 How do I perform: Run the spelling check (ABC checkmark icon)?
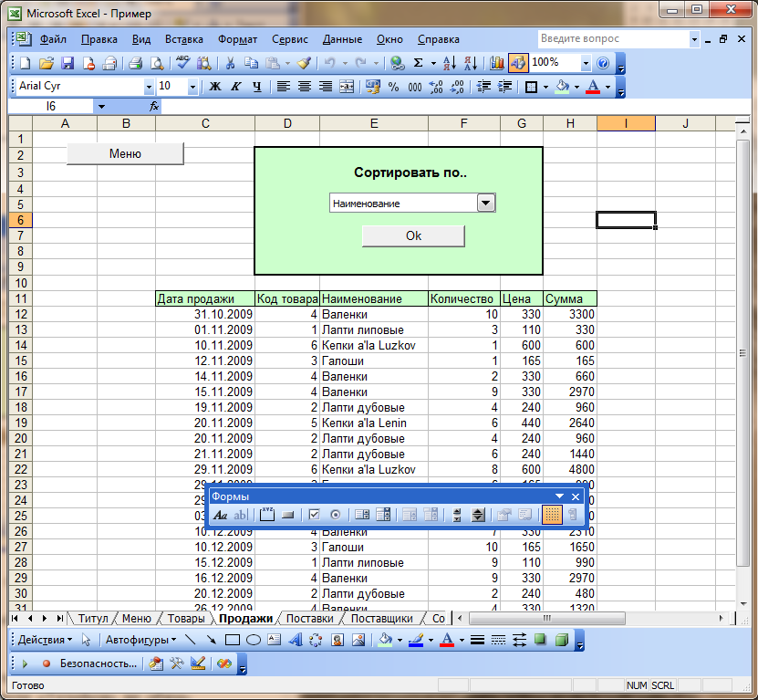point(182,63)
